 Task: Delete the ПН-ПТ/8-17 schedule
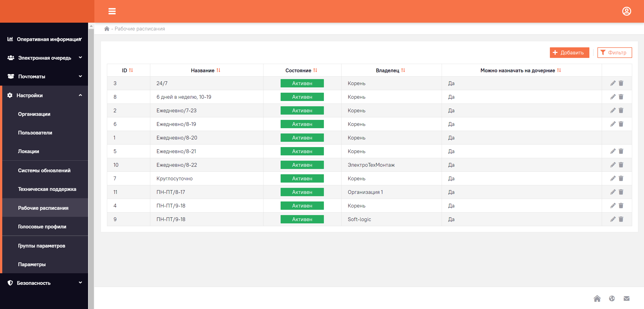tap(621, 192)
